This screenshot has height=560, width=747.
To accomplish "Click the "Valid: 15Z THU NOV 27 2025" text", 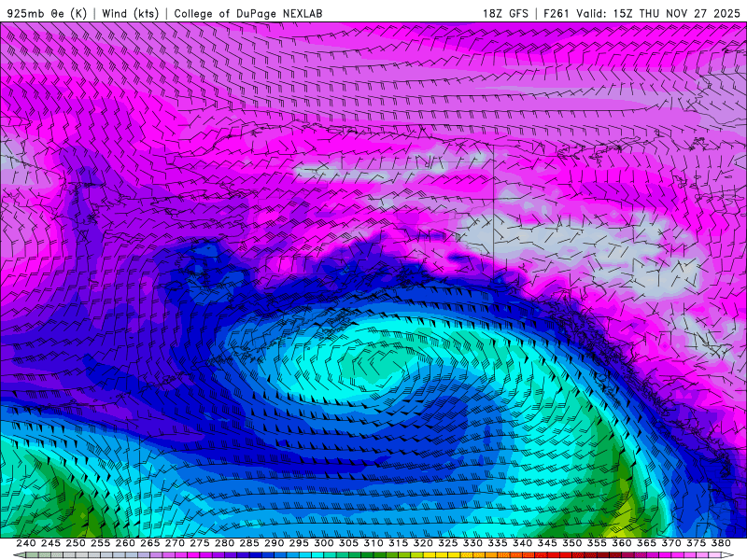I will pyautogui.click(x=658, y=13).
